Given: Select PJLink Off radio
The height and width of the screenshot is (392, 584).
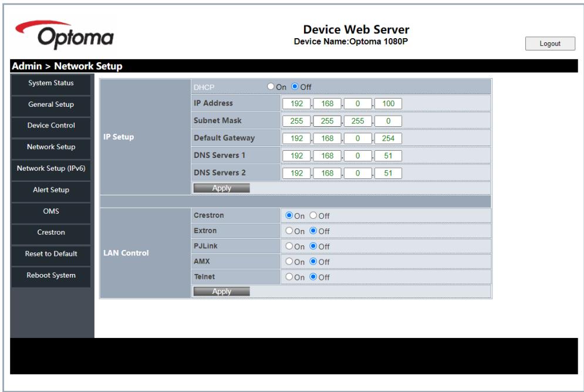Looking at the screenshot, I should pos(313,246).
